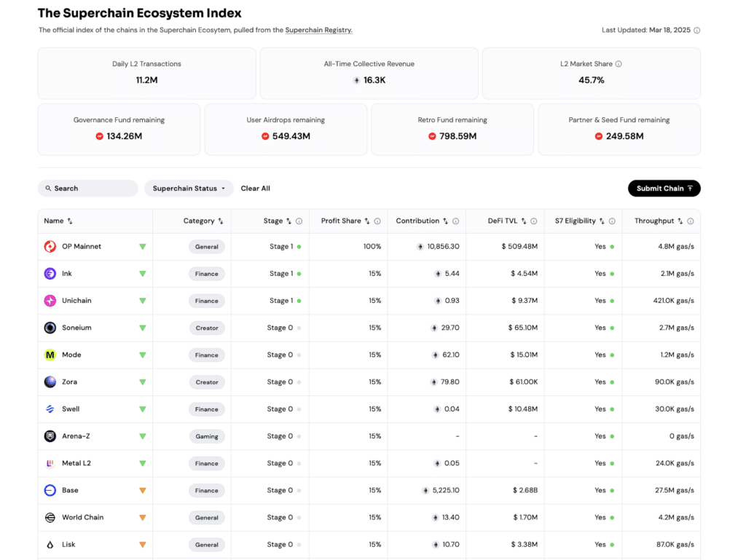Focus the Search input field
Viewport: 746px width, 560px height.
tap(88, 189)
